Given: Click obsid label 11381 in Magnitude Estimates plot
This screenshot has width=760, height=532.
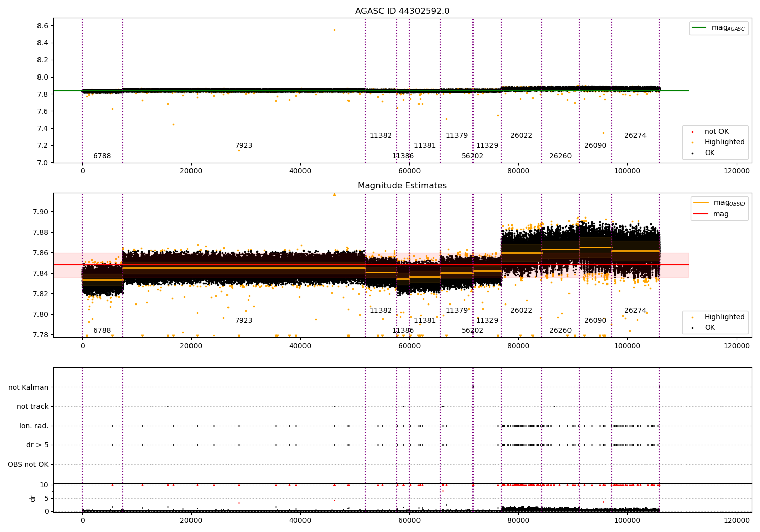Looking at the screenshot, I should coord(425,320).
